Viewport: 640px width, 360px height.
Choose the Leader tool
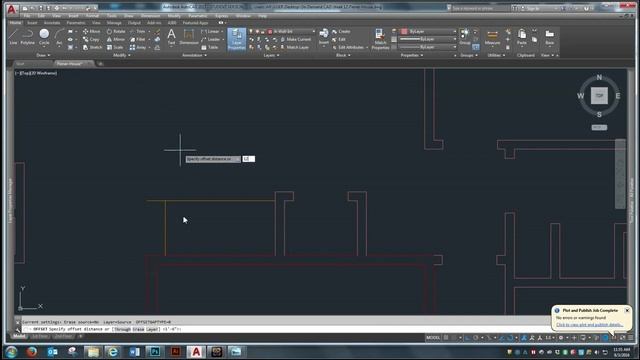click(x=211, y=40)
